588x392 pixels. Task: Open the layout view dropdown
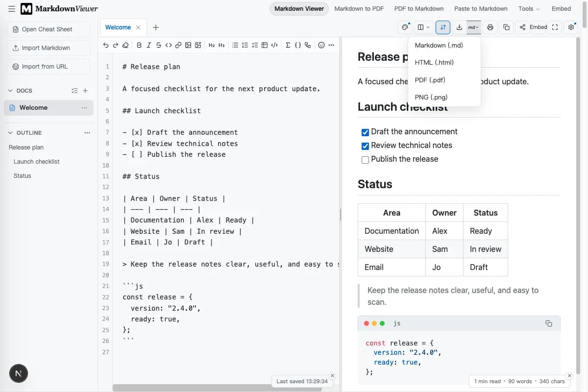click(424, 27)
